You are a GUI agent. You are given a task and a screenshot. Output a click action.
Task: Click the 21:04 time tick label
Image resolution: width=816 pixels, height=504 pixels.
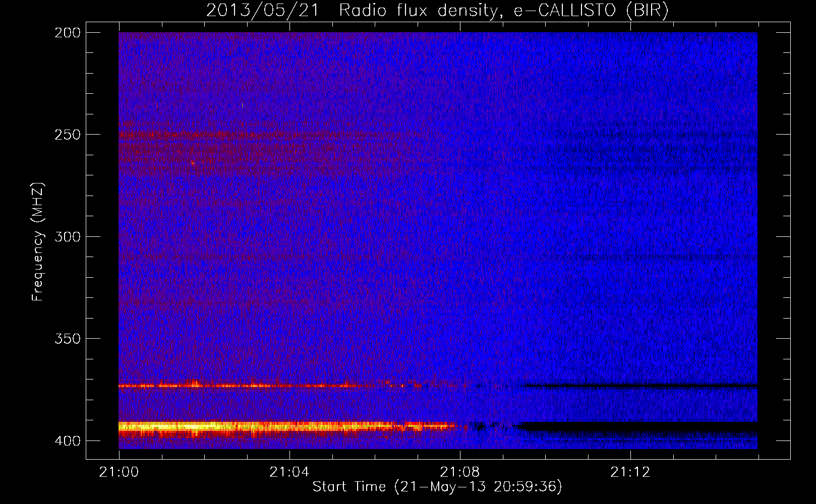click(289, 472)
